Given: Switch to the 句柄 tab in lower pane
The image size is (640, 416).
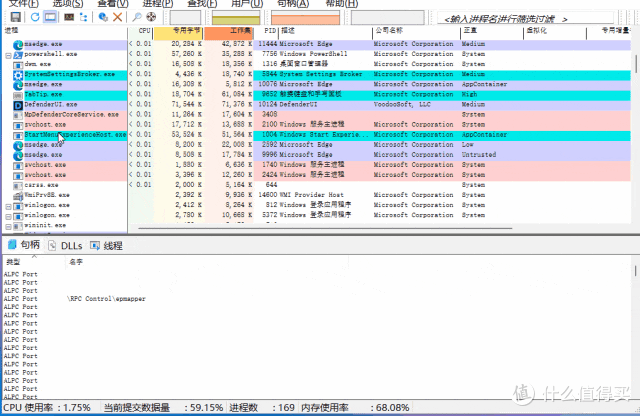Looking at the screenshot, I should click(24, 245).
